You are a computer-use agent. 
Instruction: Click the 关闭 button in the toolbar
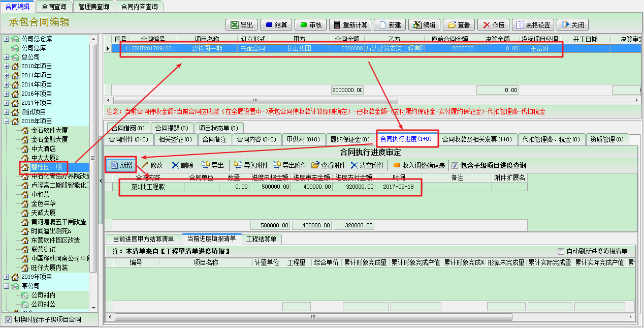click(x=572, y=25)
